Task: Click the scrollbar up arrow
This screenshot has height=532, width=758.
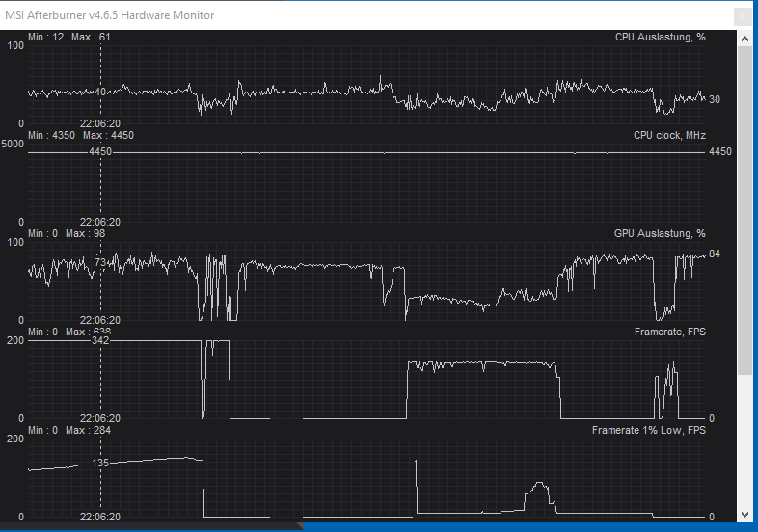Action: tap(744, 37)
